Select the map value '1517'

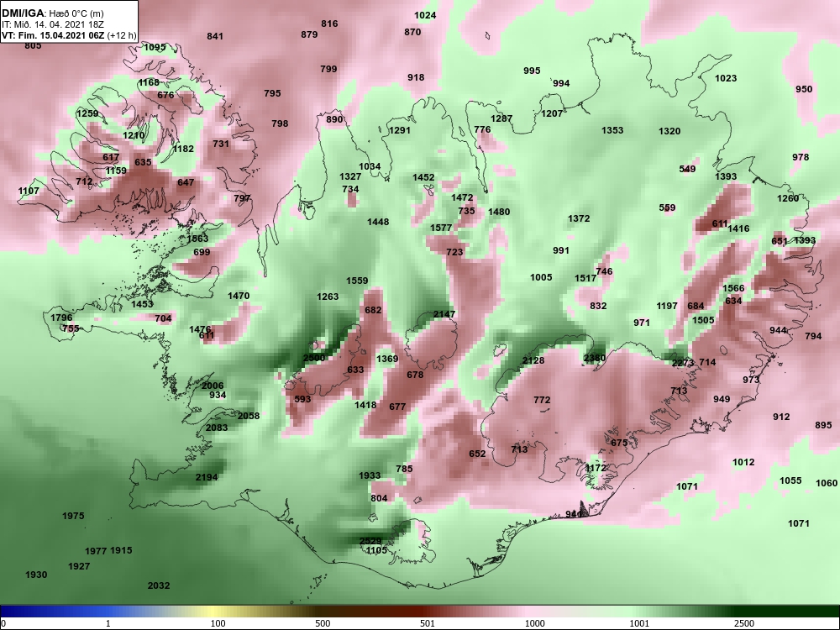[585, 279]
